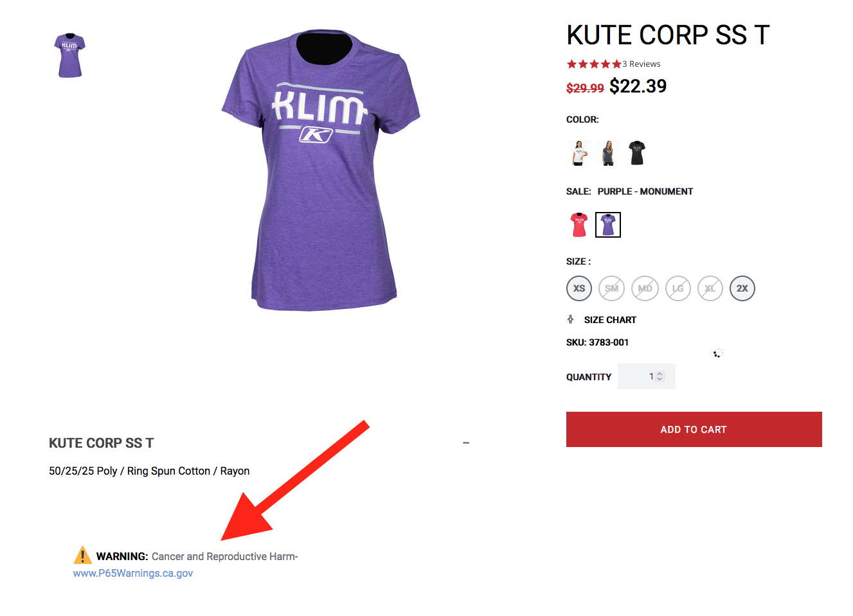The width and height of the screenshot is (853, 616).
Task: Collapse the KUTE CORP SS T description section
Action: (466, 443)
